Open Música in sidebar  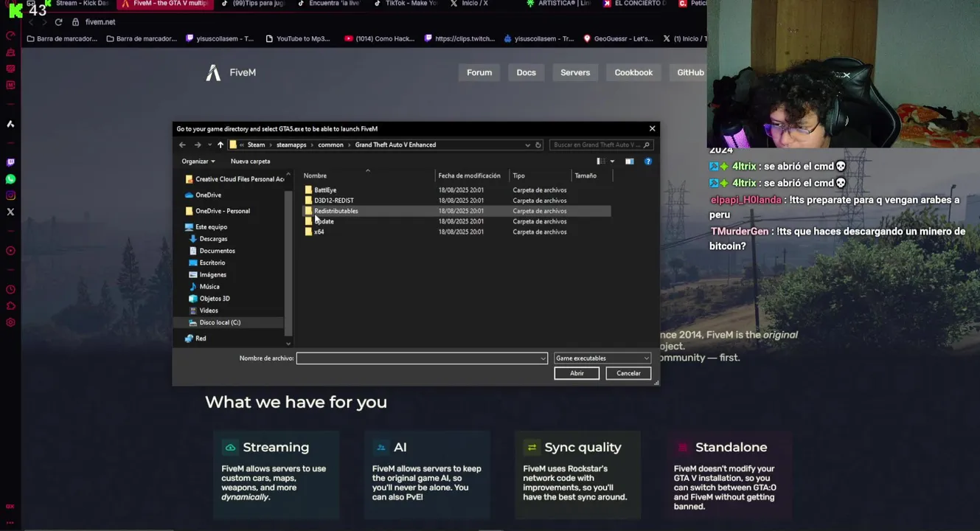[204, 286]
